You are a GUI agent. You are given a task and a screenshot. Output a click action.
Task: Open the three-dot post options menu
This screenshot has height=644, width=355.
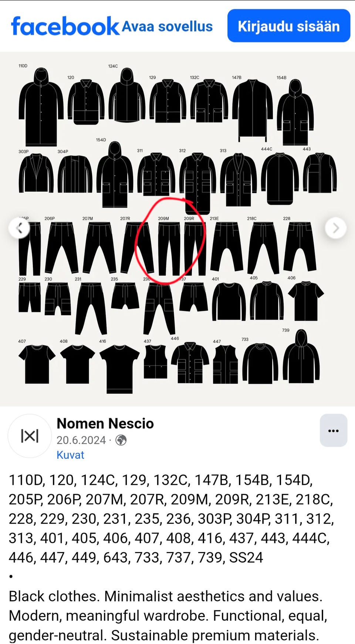[x=333, y=430]
